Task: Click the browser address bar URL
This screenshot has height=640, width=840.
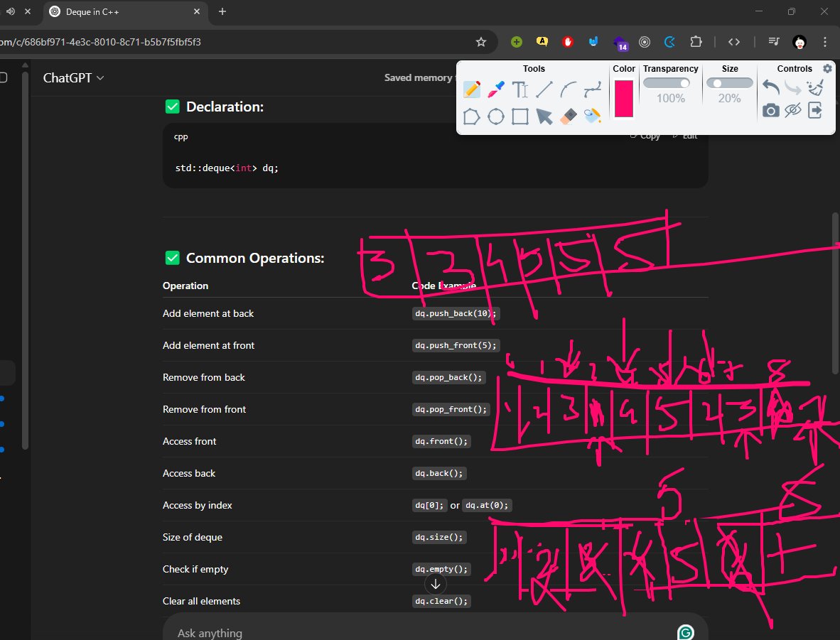Action: pos(101,42)
